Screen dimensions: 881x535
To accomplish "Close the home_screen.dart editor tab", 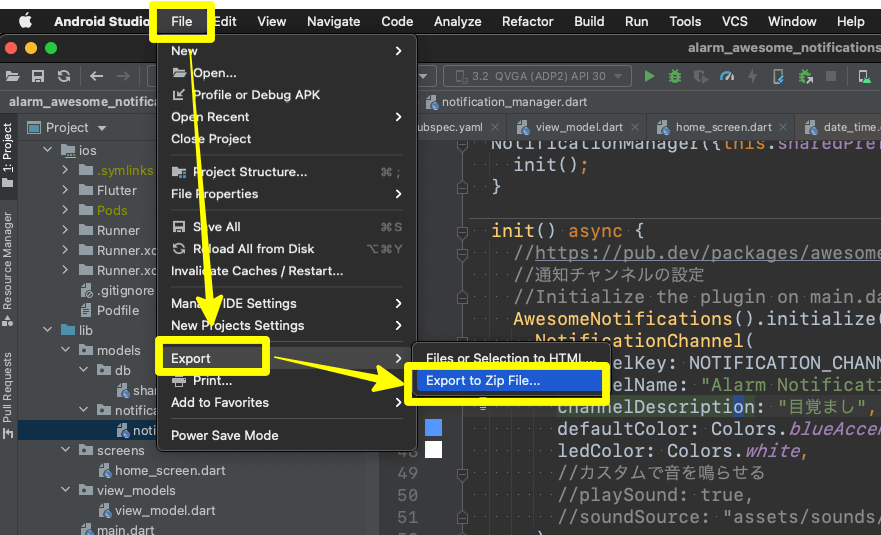I will pos(783,128).
